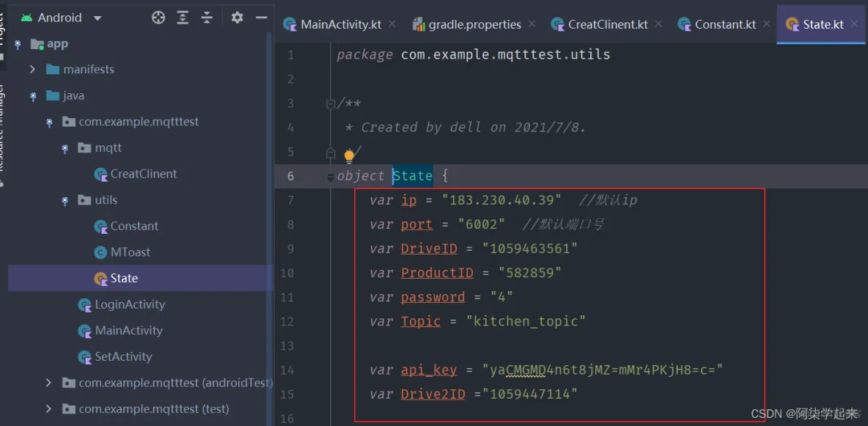The height and width of the screenshot is (426, 868).
Task: Switch to the MainActivity.kt tab
Action: (340, 24)
